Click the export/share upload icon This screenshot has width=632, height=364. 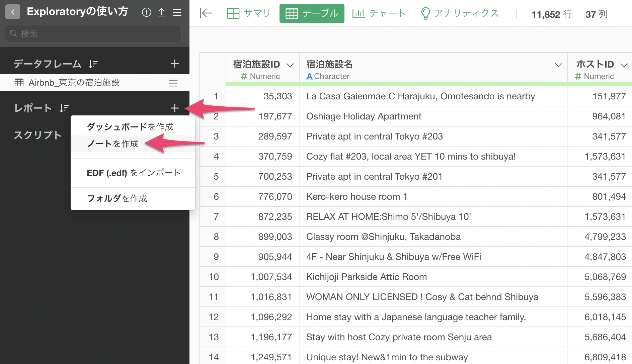point(161,12)
